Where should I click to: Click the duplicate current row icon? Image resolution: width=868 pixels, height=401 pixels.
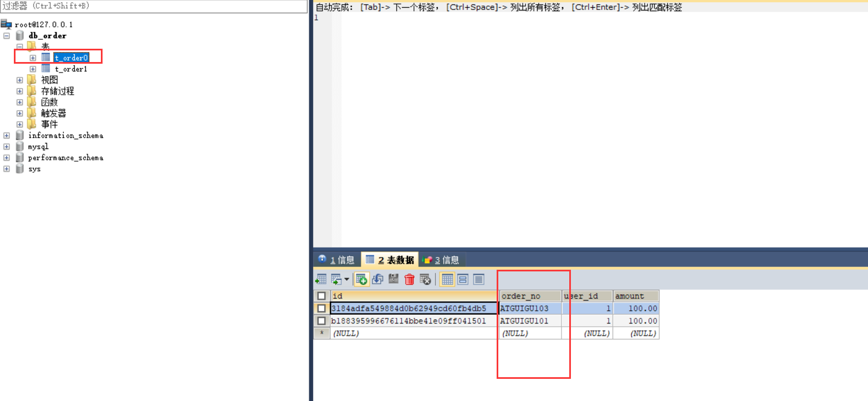click(x=377, y=279)
